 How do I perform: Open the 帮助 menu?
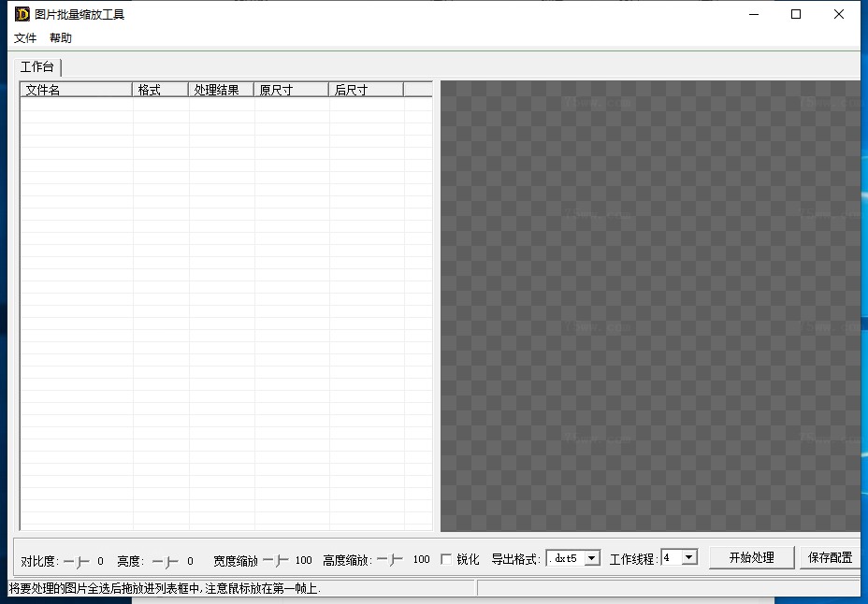coord(61,38)
